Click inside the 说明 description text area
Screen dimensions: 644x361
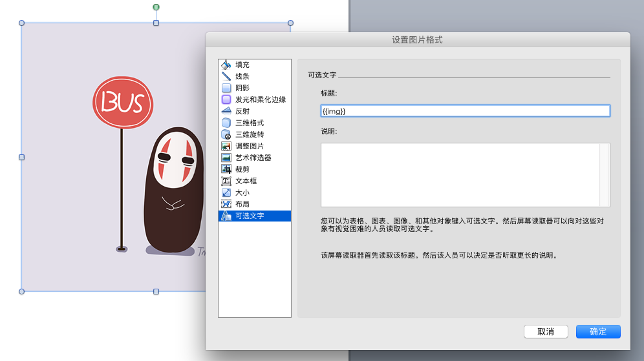(460, 174)
